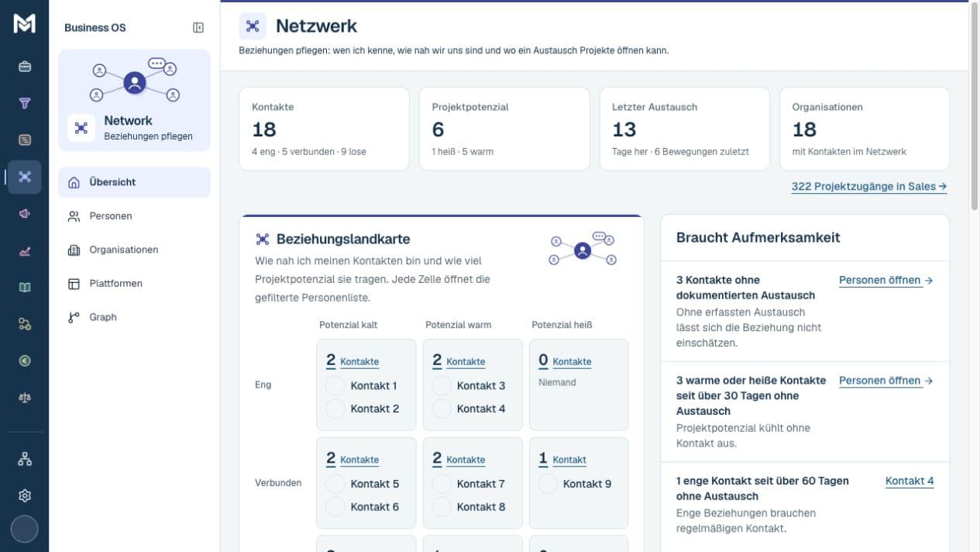Open the Kontakt 4 link in Braucht Aufmerksamkeit
This screenshot has width=980, height=552.
tap(910, 481)
